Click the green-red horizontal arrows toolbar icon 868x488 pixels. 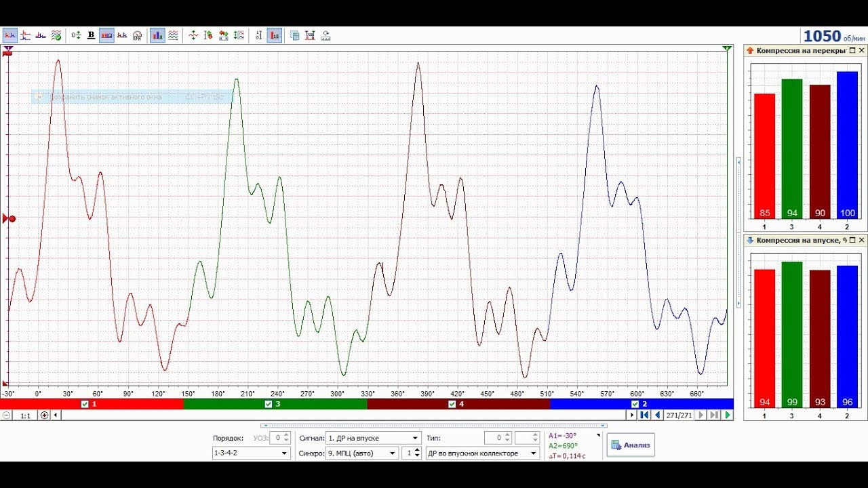[x=224, y=35]
